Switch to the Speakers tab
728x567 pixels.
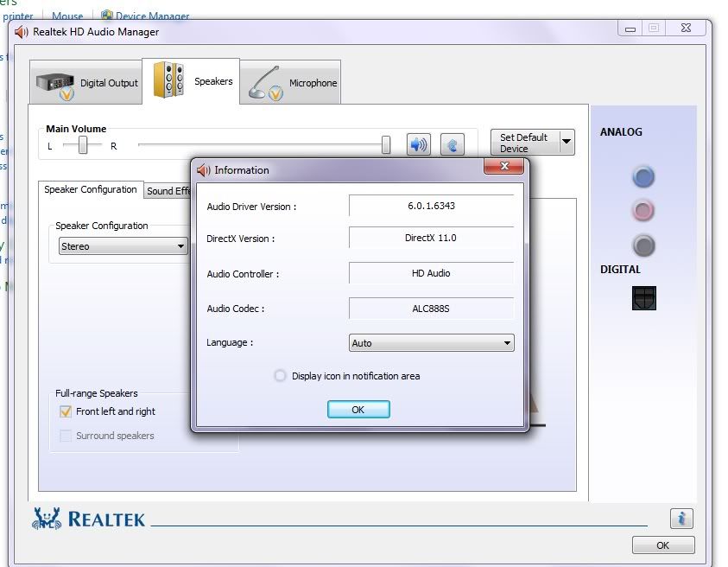click(191, 81)
